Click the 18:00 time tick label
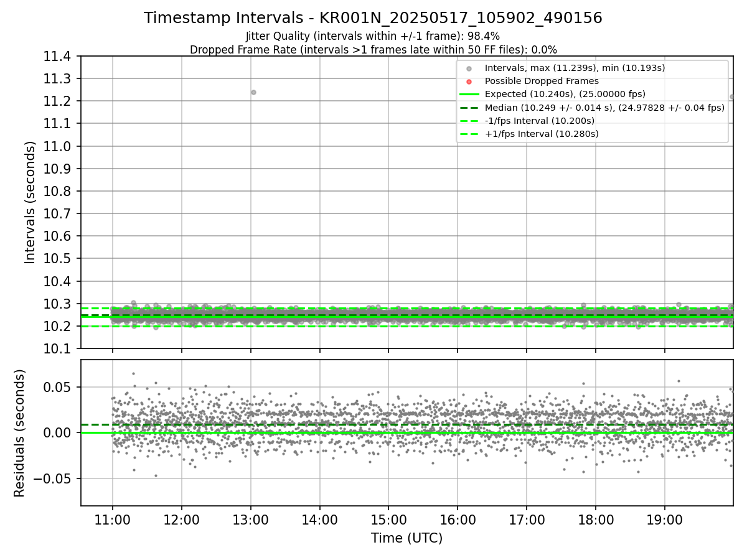Screen dimensions: 747x560 [x=595, y=520]
